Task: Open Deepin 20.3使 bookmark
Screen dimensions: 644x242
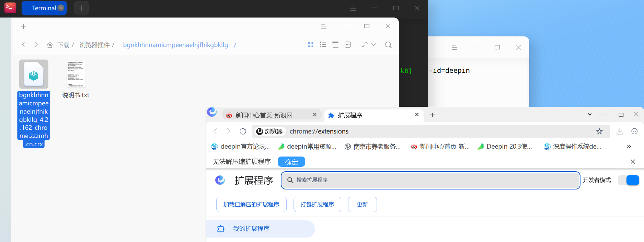Action: tap(505, 147)
